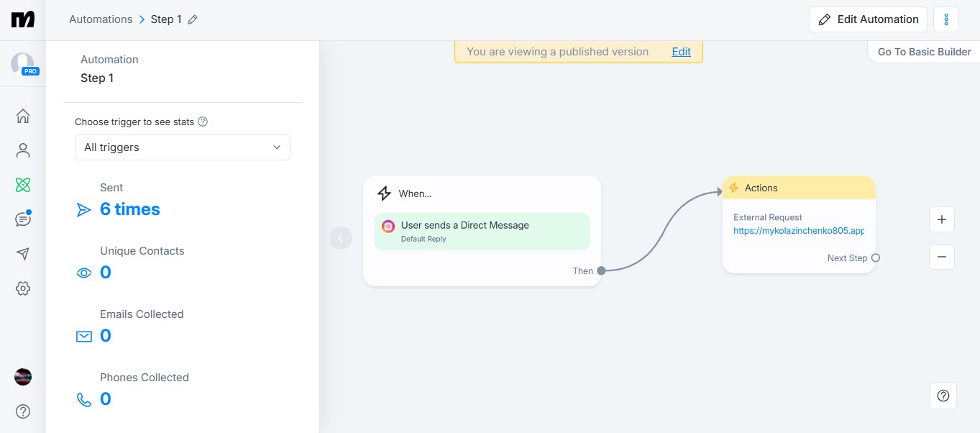Click the dark circular profile avatar in the sidebar
Screen dimensions: 980x433
point(23,377)
